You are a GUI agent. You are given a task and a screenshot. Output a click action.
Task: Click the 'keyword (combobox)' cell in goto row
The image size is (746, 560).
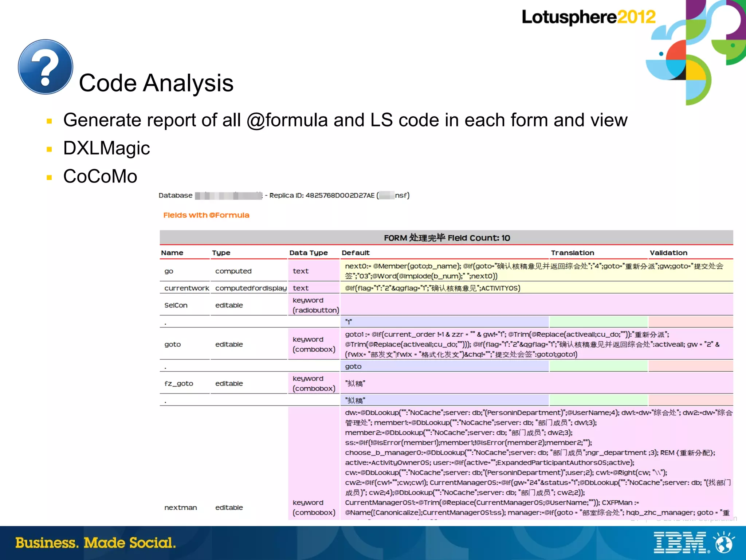(x=314, y=344)
